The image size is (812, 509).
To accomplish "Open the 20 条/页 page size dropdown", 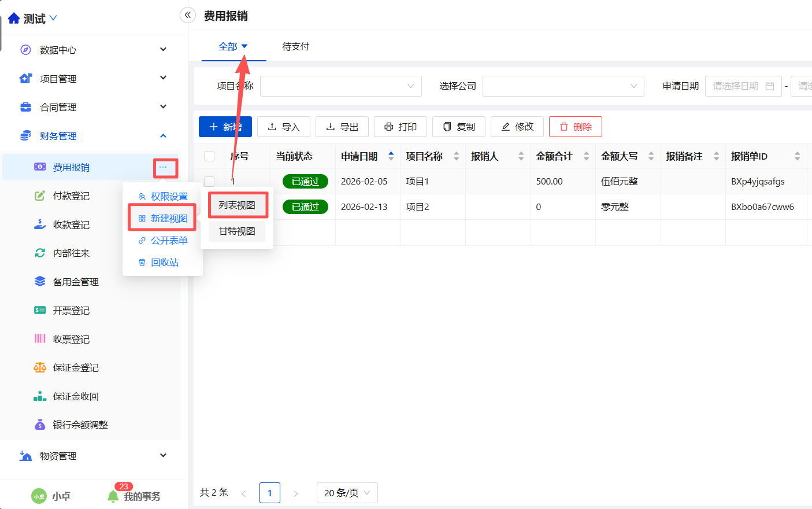I will 347,493.
